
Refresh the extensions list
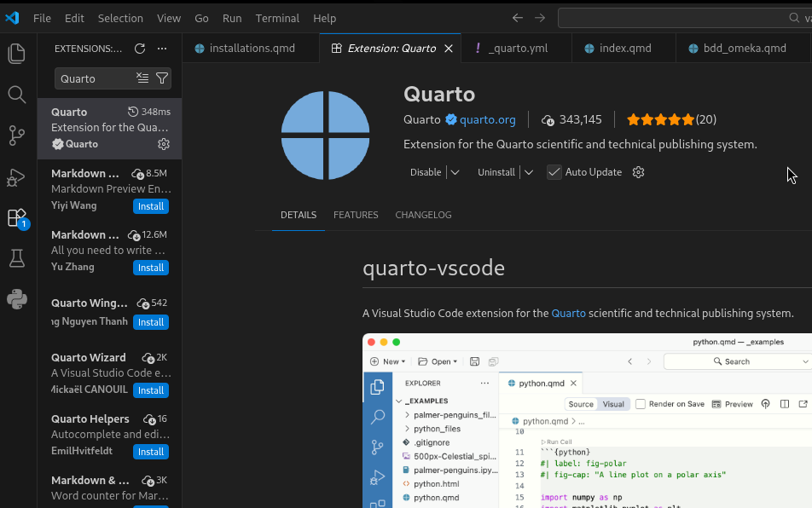140,49
